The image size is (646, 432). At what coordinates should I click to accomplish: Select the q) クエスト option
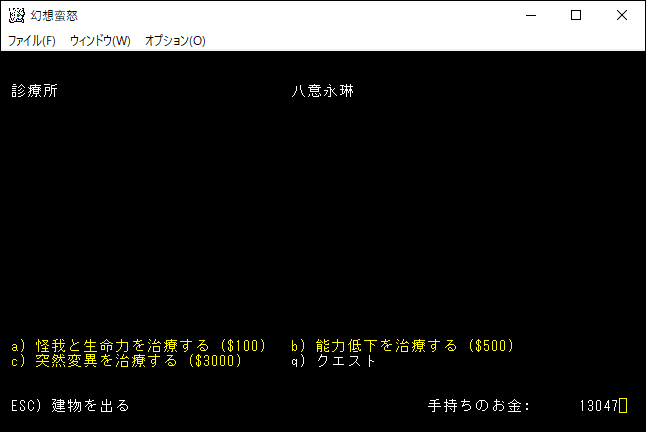click(x=334, y=361)
